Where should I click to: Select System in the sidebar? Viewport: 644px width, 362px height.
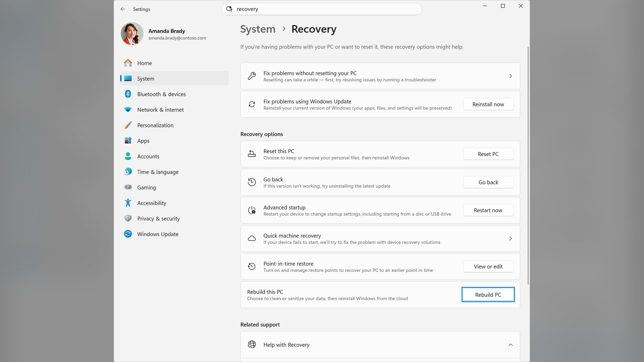tap(174, 78)
